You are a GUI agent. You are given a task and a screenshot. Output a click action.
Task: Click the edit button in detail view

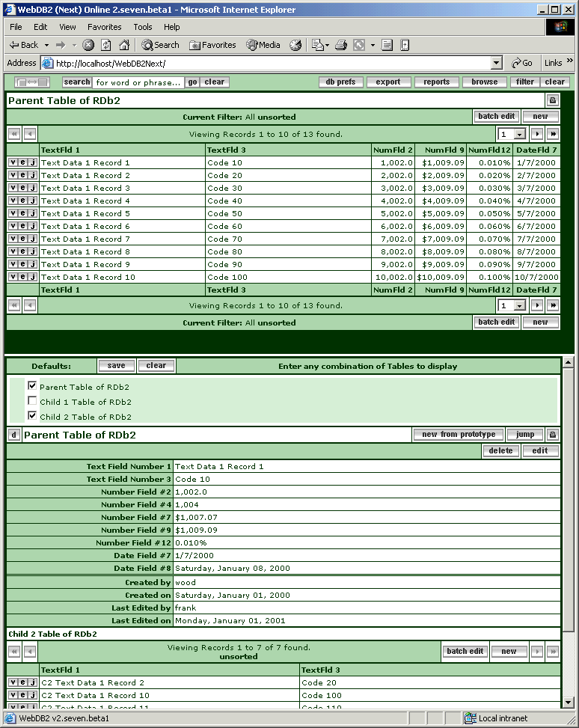coord(539,451)
